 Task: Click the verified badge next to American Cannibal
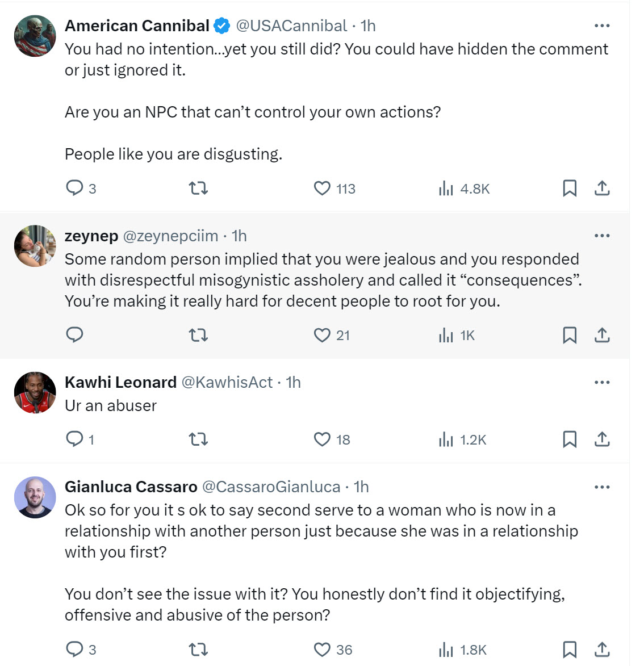coord(220,25)
